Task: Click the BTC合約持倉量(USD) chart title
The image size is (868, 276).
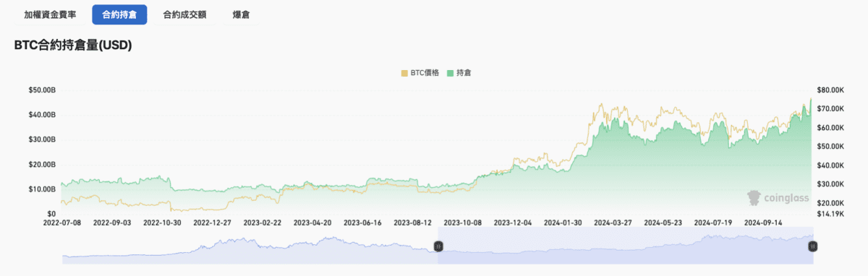Action: 72,46
